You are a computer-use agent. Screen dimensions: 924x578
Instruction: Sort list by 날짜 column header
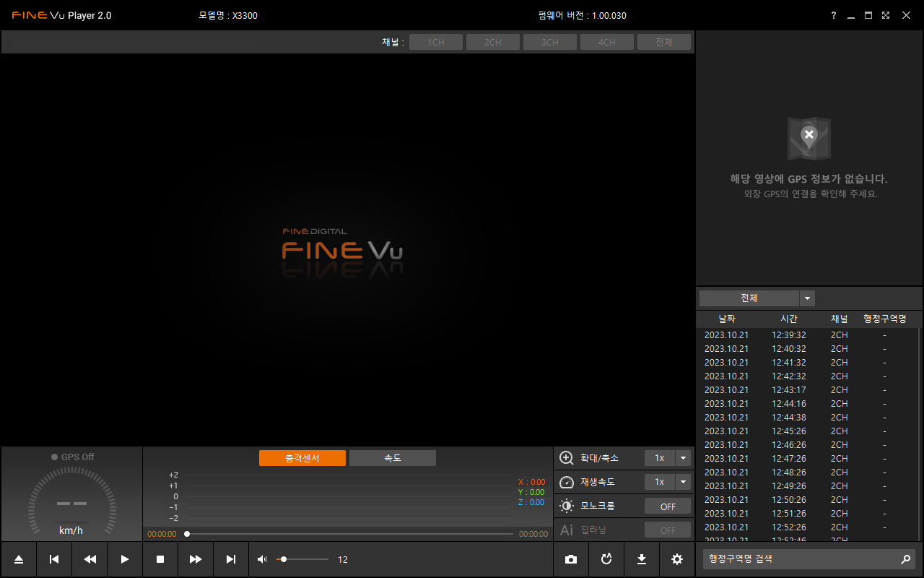click(727, 319)
